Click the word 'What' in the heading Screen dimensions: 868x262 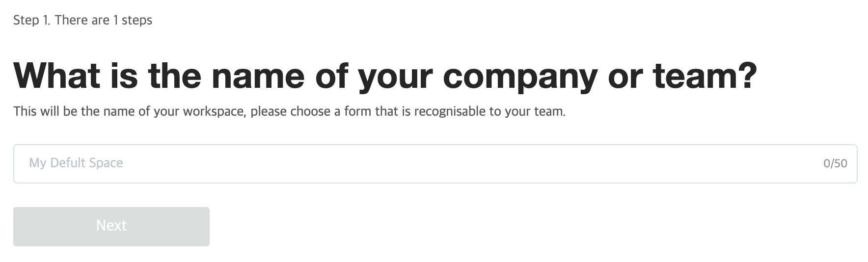(x=57, y=76)
